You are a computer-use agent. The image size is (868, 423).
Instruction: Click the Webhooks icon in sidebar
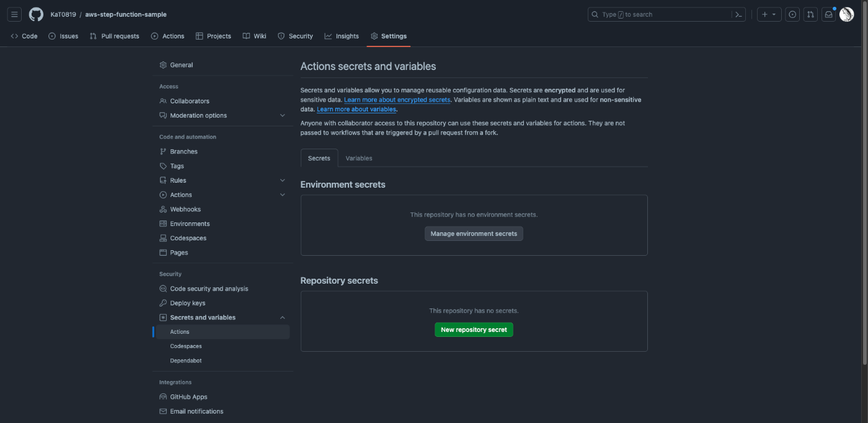pyautogui.click(x=163, y=209)
